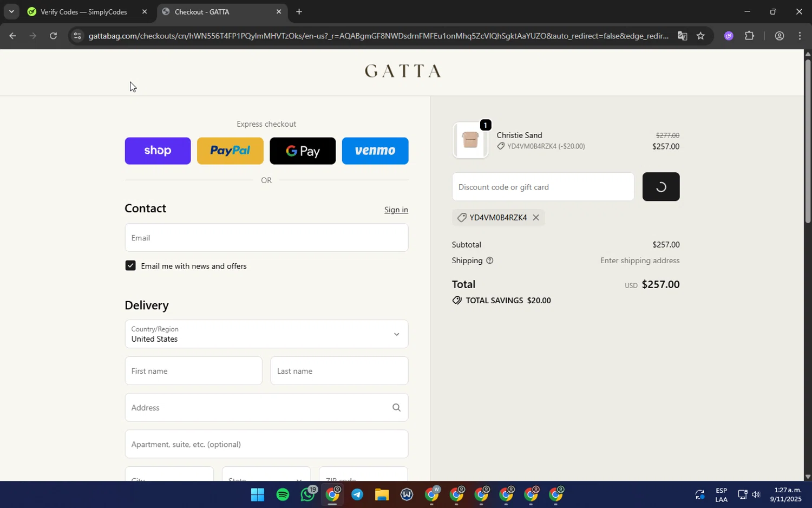The height and width of the screenshot is (508, 812).
Task: Open the Christie Sand product thumbnail
Action: click(x=470, y=141)
